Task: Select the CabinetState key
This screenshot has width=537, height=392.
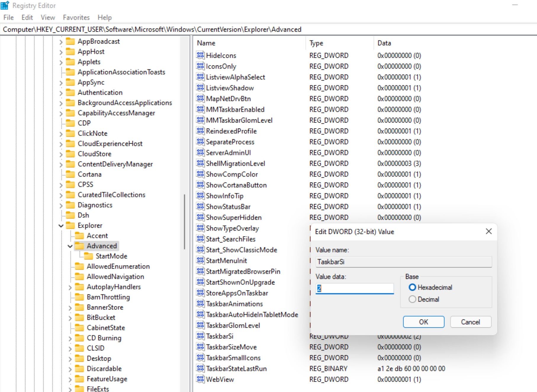Action: pos(106,328)
